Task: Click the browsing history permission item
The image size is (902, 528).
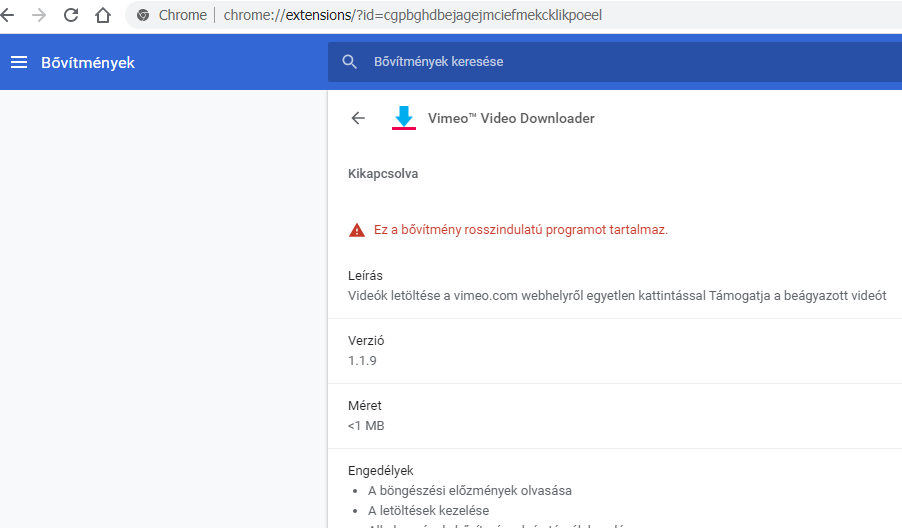Action: tap(470, 491)
